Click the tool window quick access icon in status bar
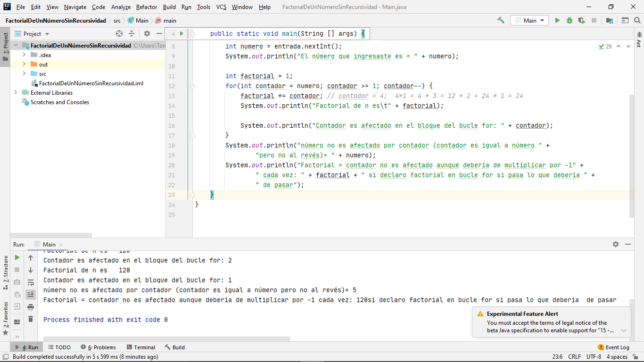644x362 pixels. tap(5, 357)
